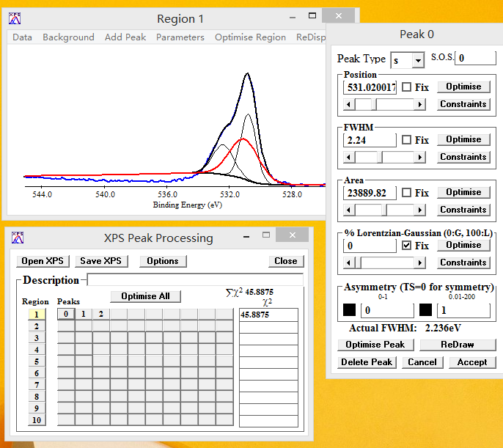This screenshot has height=448, width=503.
Task: Open Constraints for Area
Action: tap(463, 210)
